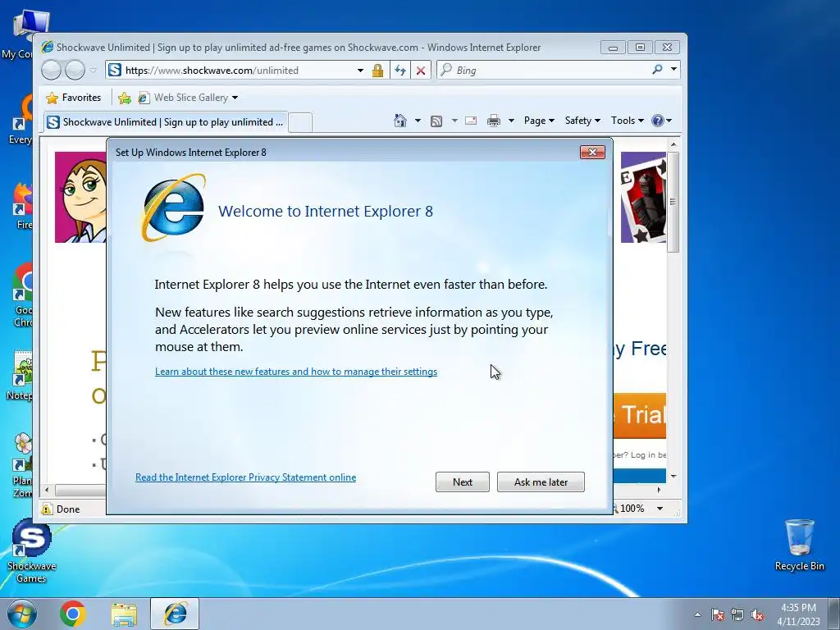This screenshot has width=840, height=630.
Task: Click the cartoon girl game thumbnail
Action: [x=80, y=197]
